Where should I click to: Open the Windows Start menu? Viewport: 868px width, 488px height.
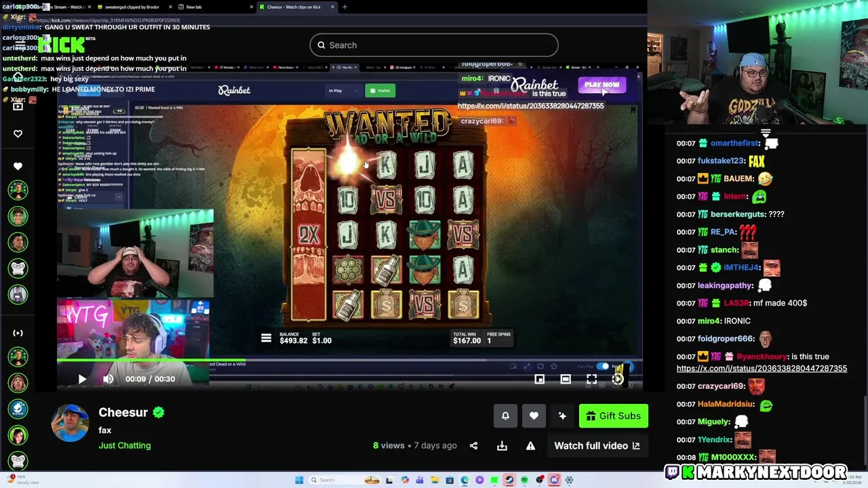(x=299, y=480)
